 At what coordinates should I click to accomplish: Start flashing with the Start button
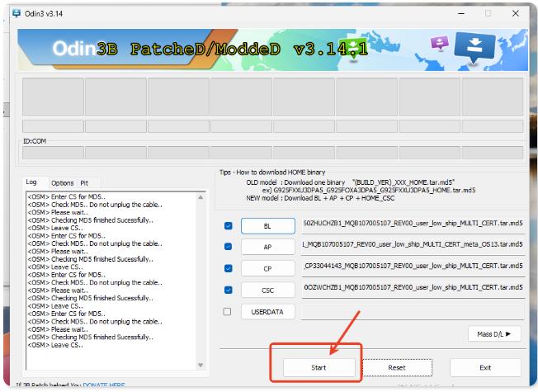pos(319,367)
